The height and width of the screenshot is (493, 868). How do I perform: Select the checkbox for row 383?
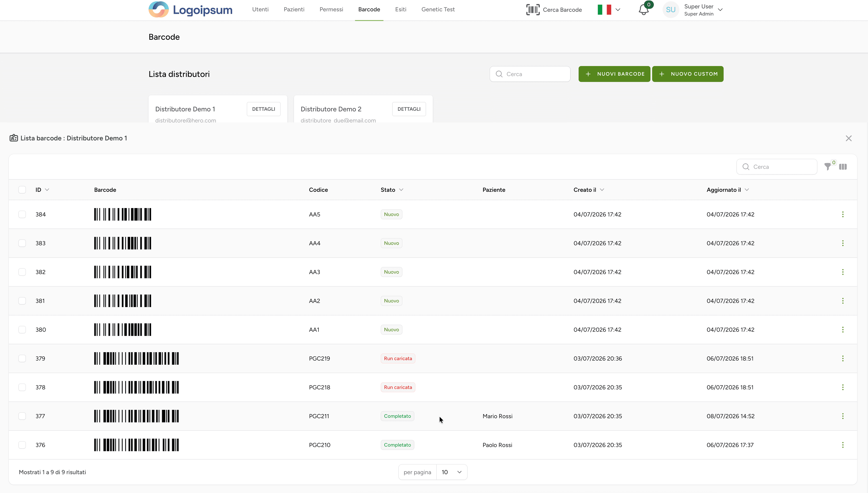point(22,243)
